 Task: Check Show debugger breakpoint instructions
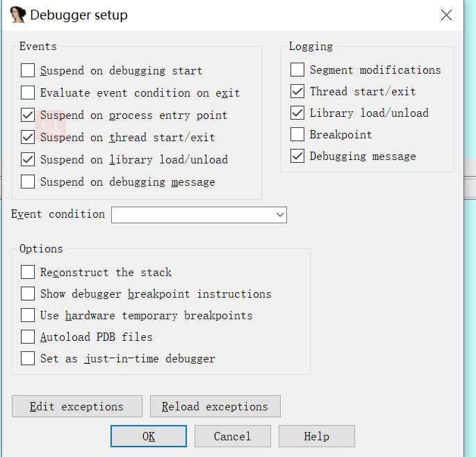28,294
